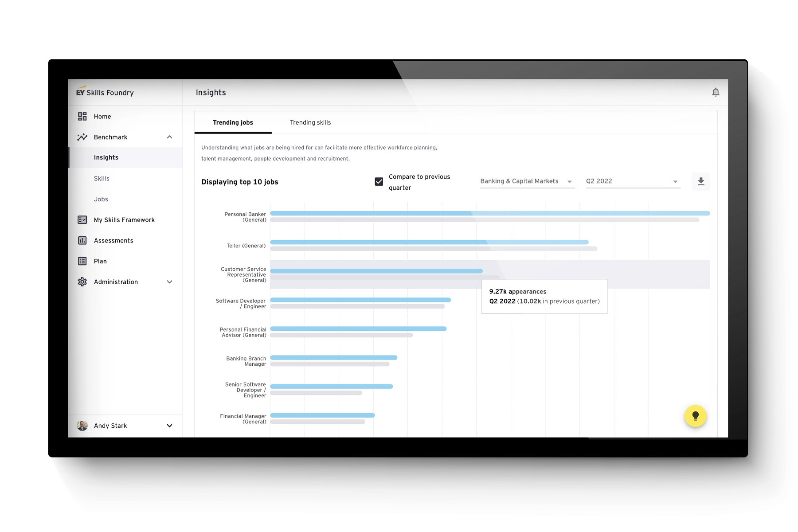Select the Trending jobs tab

tap(233, 123)
